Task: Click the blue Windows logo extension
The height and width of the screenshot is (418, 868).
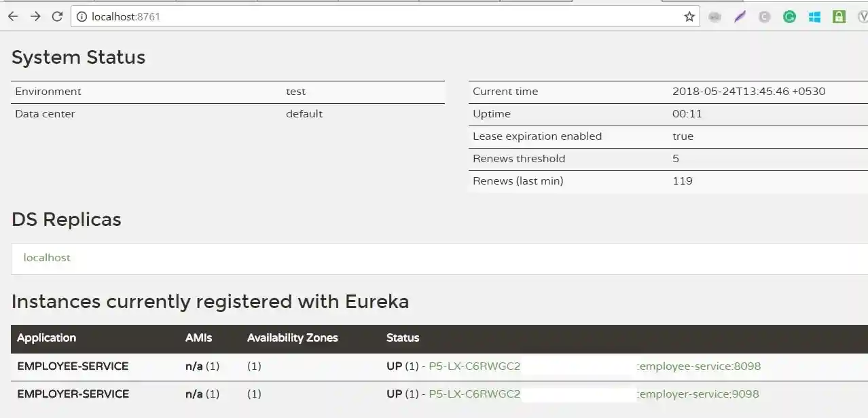Action: click(814, 17)
